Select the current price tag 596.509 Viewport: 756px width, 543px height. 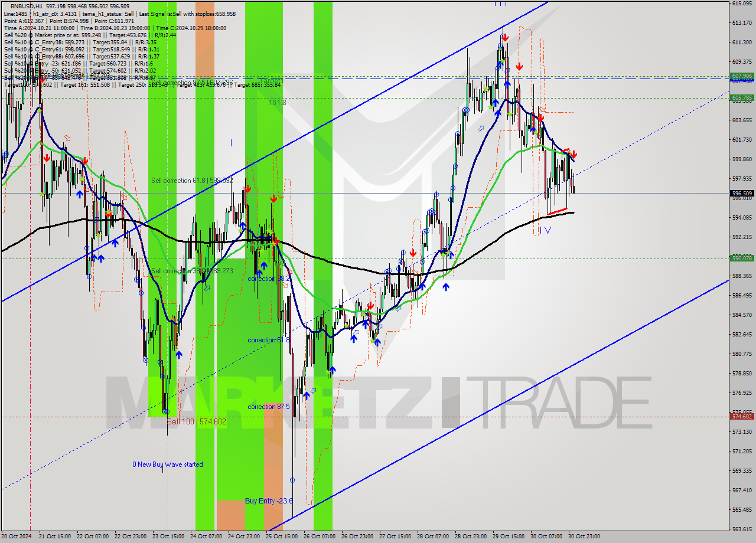click(x=742, y=193)
